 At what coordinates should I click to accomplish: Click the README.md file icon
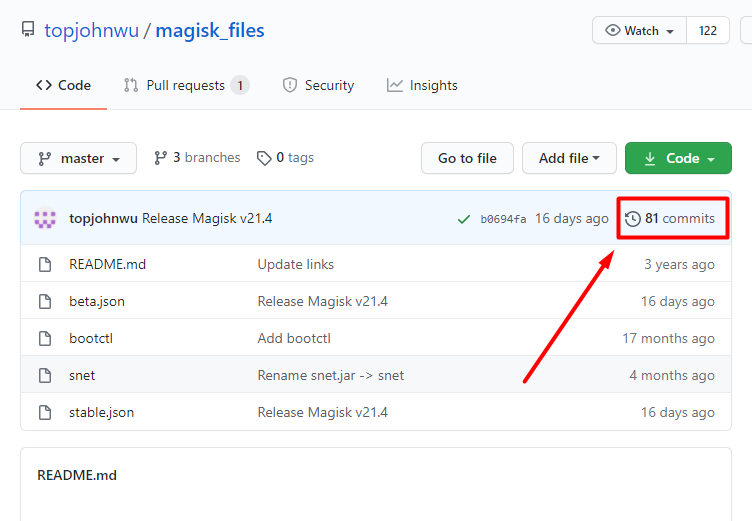coord(44,265)
